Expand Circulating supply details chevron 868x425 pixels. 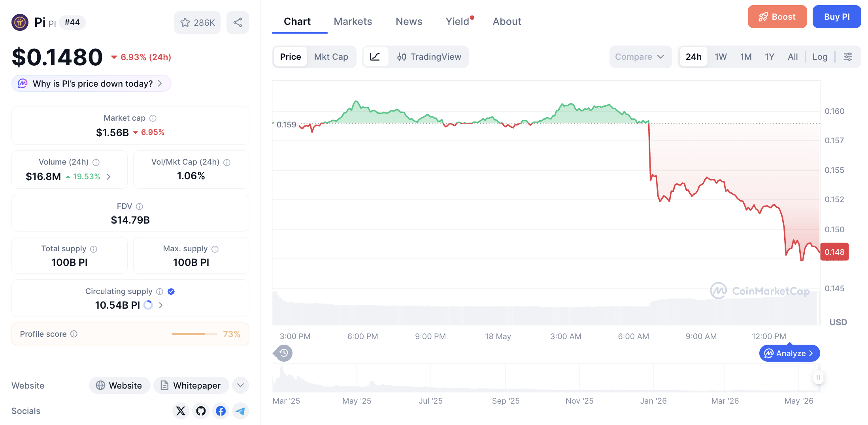coord(160,305)
